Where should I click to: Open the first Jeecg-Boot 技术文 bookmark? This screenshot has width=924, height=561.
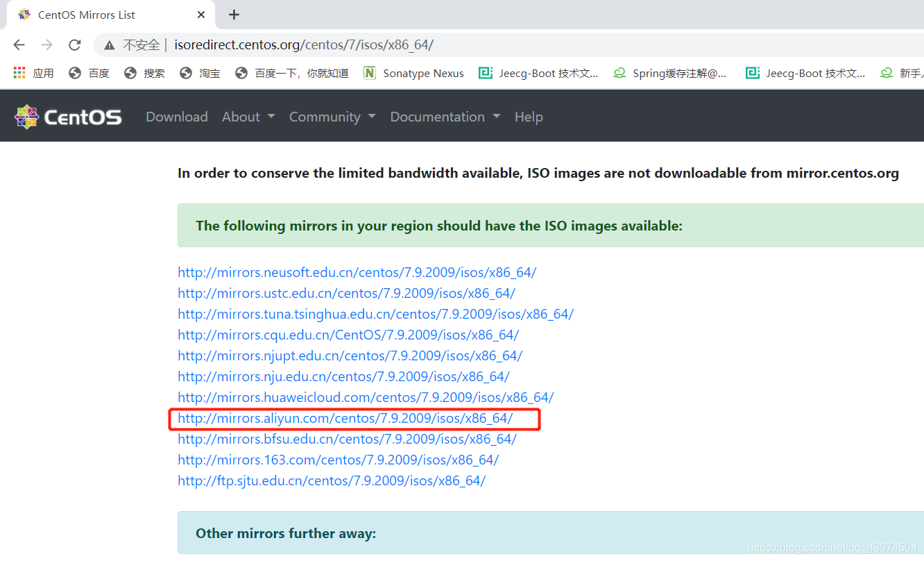click(x=538, y=73)
